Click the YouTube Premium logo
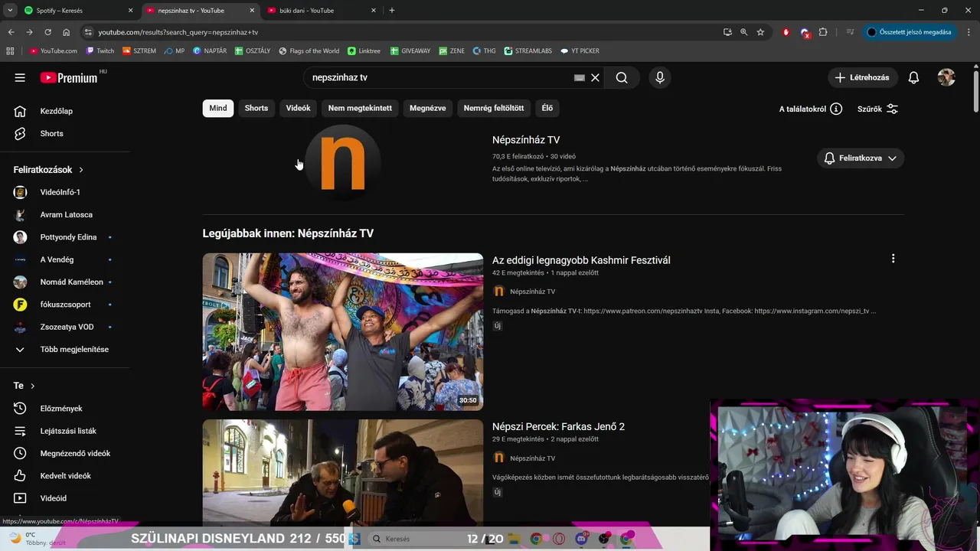This screenshot has width=980, height=551. click(x=69, y=77)
